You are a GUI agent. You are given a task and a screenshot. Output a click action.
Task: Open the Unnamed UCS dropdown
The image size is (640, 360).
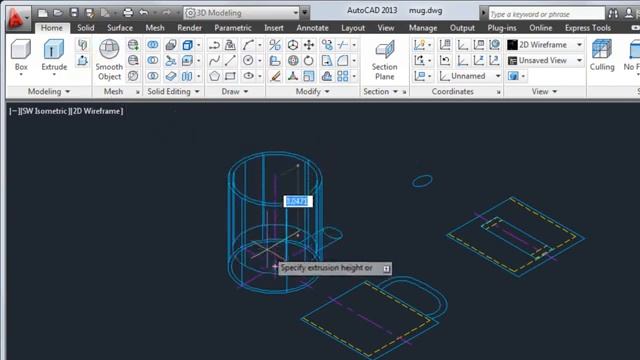point(470,76)
